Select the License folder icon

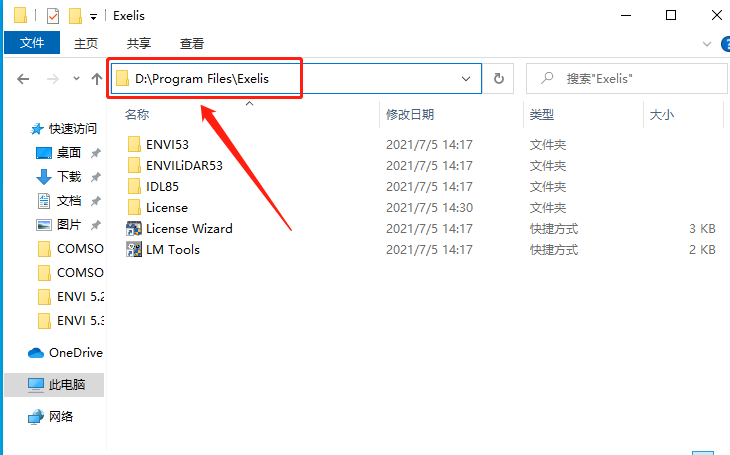(134, 207)
